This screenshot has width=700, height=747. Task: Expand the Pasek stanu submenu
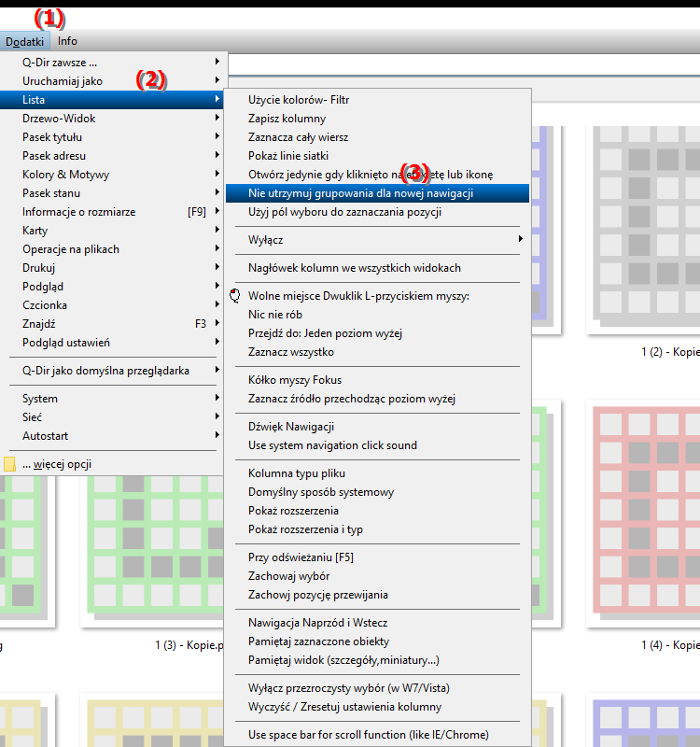click(113, 193)
